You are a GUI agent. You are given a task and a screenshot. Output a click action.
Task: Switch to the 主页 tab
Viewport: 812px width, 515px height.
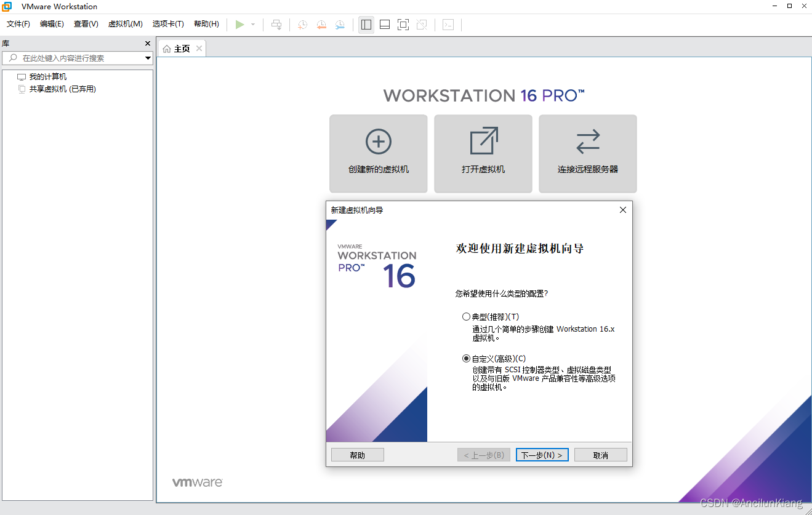point(182,49)
